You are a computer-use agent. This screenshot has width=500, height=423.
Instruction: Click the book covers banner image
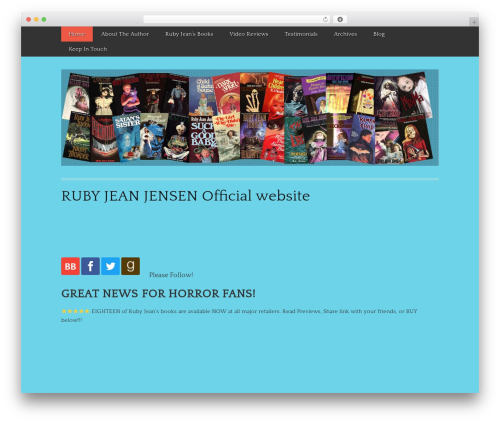point(250,117)
